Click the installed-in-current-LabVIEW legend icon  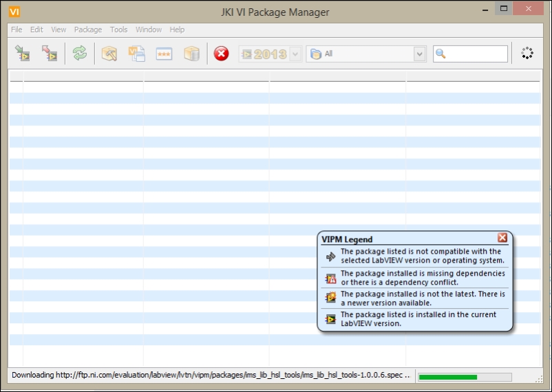(x=330, y=319)
